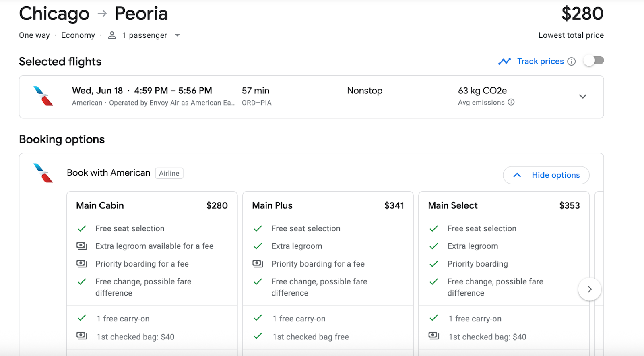Click the Chicago origin heading

[x=54, y=14]
